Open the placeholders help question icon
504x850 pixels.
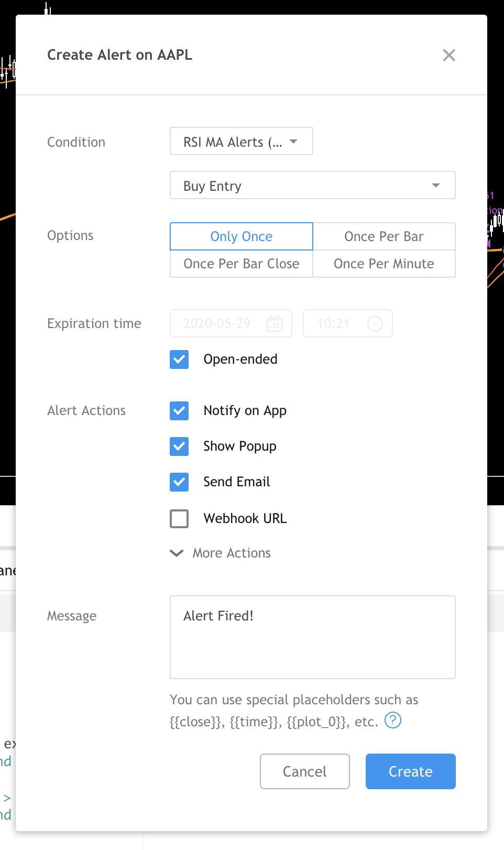[x=393, y=720]
